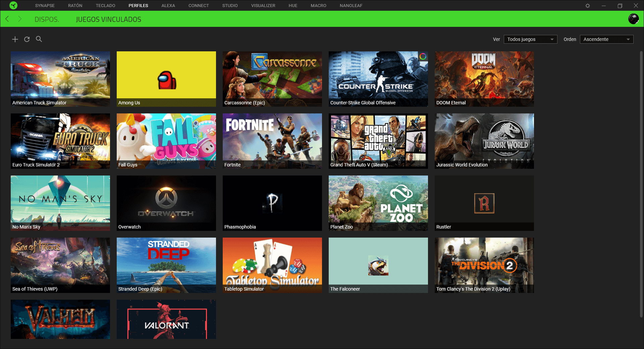Add a new game with plus icon
The height and width of the screenshot is (349, 644).
pos(15,39)
